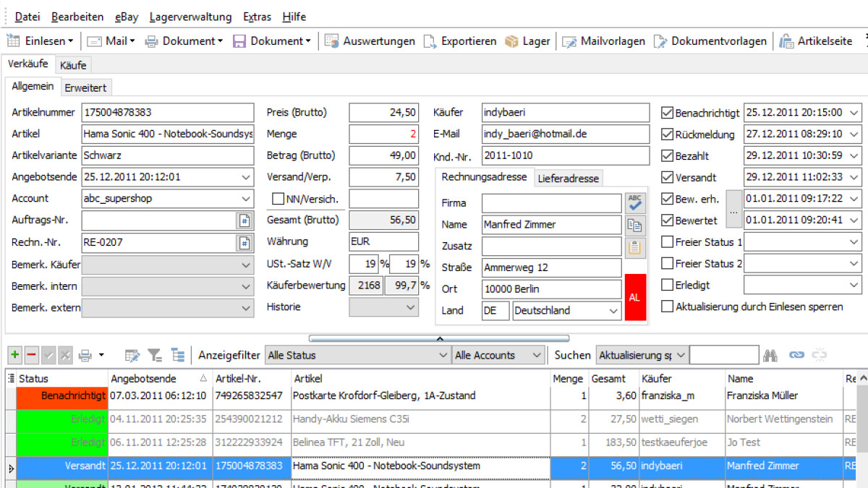Click the red minus delete-entry icon
This screenshot has width=868, height=488.
(x=32, y=355)
